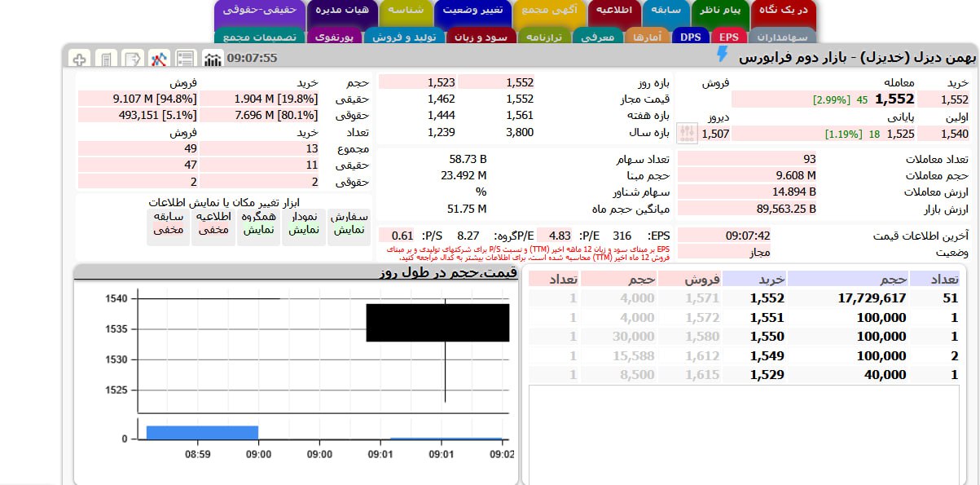Switch to the در یک نگاه tab
Viewport: 980px width, 485px height.
[x=782, y=11]
